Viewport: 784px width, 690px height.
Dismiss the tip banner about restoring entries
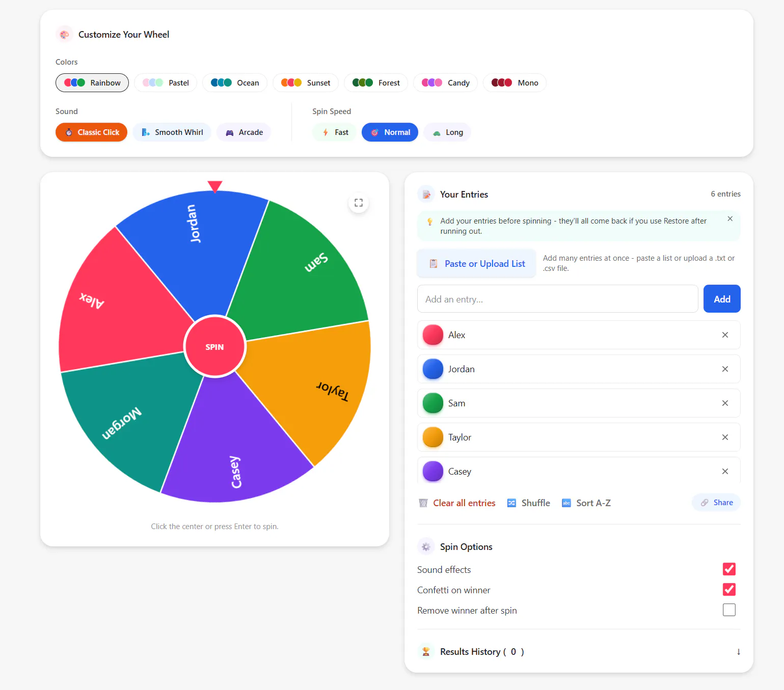(730, 218)
